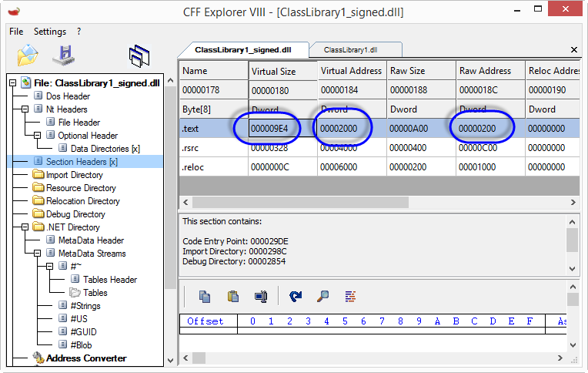This screenshot has width=588, height=373.
Task: Close the current document tab with X
Action: (x=573, y=49)
